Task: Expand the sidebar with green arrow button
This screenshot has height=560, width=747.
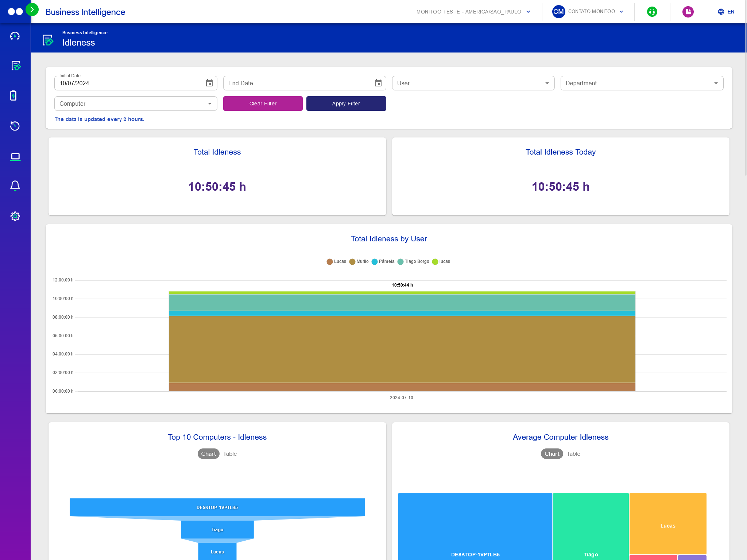Action: (32, 9)
